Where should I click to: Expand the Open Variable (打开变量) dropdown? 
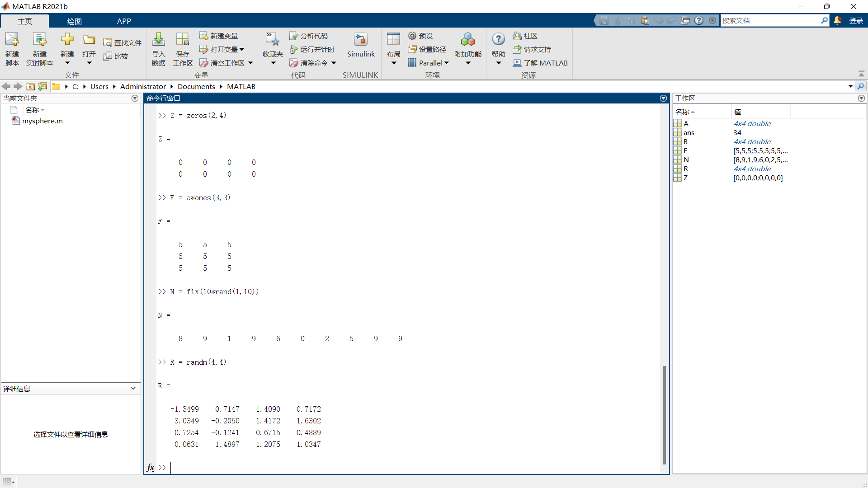[242, 49]
